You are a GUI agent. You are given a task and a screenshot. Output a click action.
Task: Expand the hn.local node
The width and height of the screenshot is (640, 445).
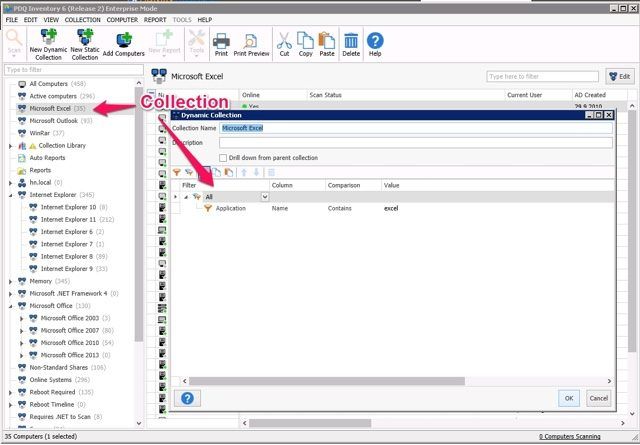(x=11, y=183)
